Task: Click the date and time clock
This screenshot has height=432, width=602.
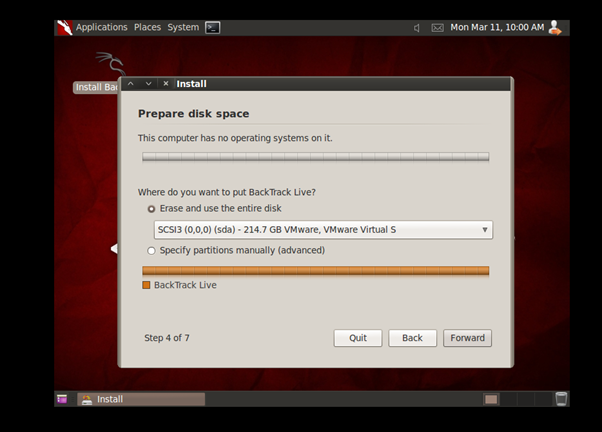Action: [x=497, y=27]
